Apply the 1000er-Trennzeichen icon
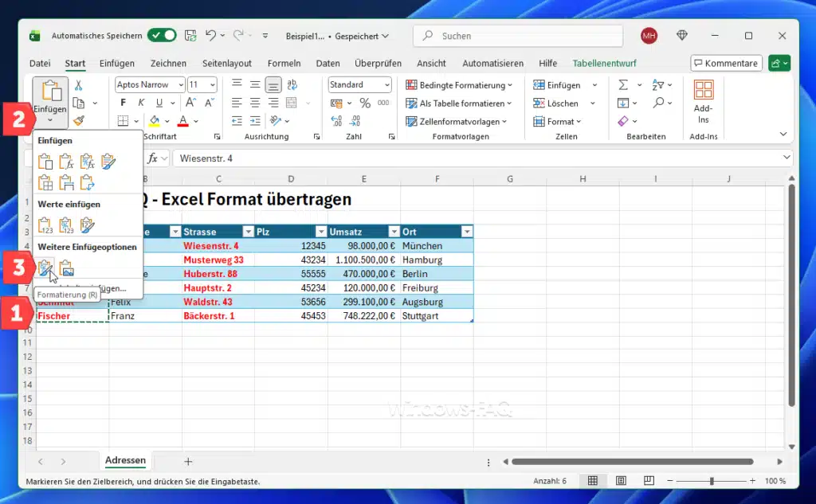The height and width of the screenshot is (504, 816). coord(383,103)
